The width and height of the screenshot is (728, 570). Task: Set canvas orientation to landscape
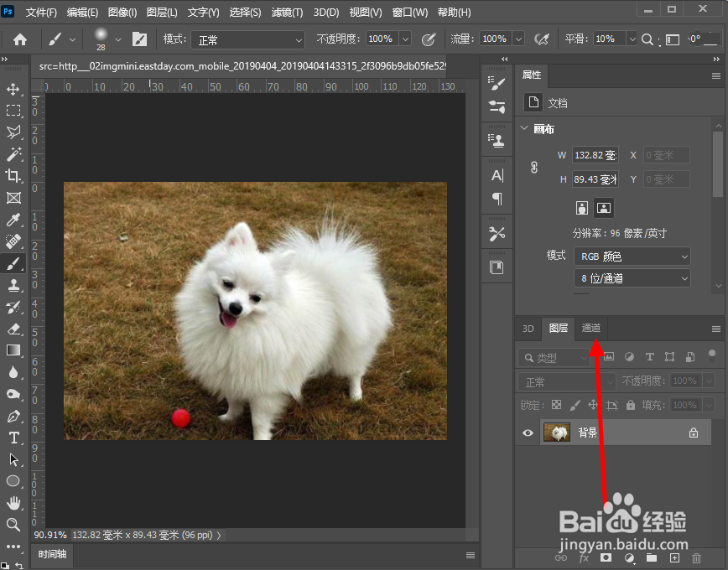click(x=604, y=208)
